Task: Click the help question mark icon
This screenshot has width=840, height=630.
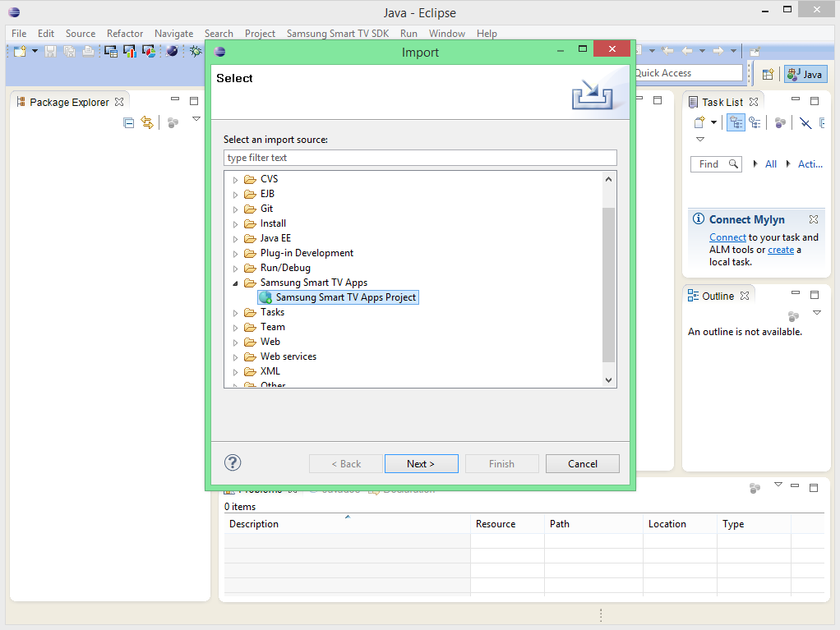Action: tap(233, 463)
